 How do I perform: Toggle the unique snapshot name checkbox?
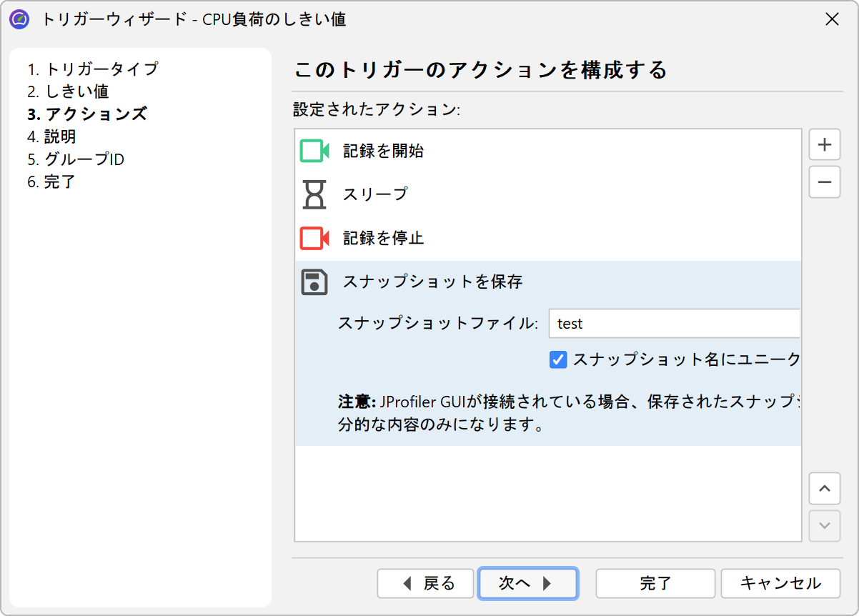[558, 359]
